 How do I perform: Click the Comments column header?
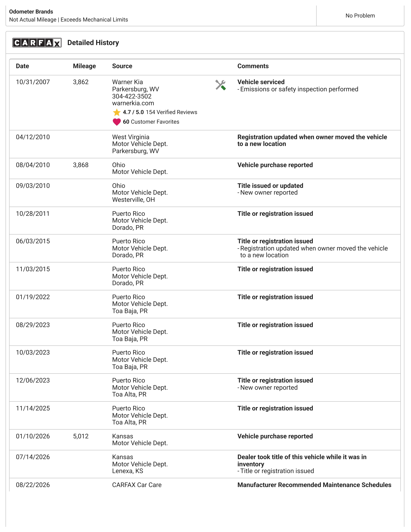[x=253, y=66]
